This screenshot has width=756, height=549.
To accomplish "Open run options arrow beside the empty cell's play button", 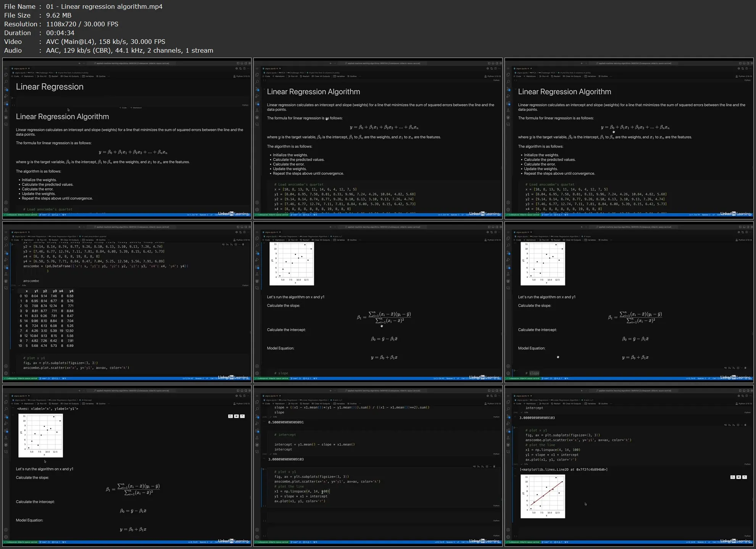I will (15, 98).
